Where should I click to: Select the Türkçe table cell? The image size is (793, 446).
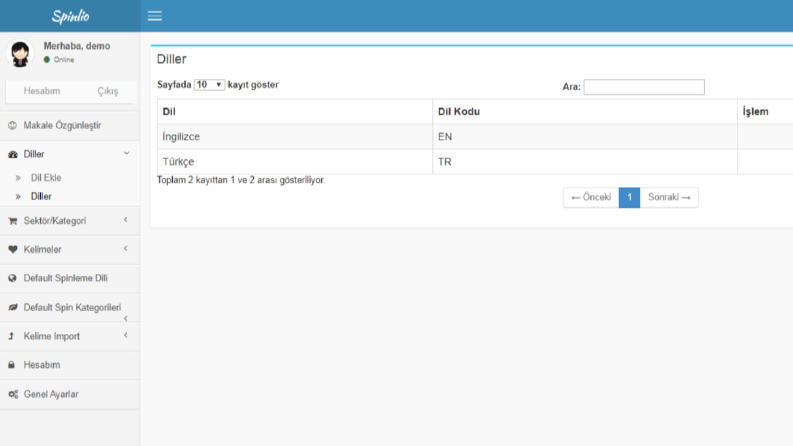tap(295, 162)
